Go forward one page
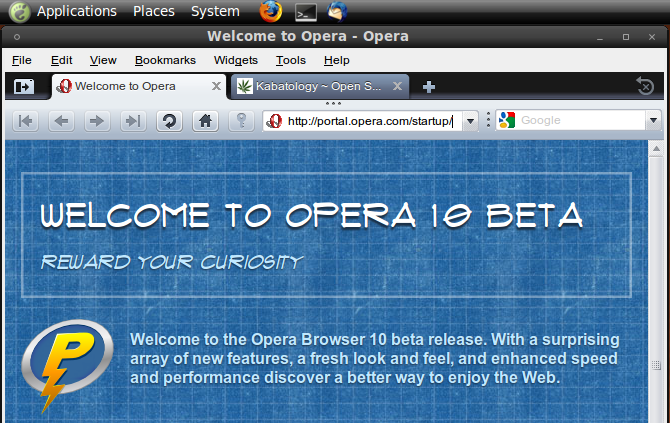Viewport: 670px width, 423px height. [x=97, y=121]
